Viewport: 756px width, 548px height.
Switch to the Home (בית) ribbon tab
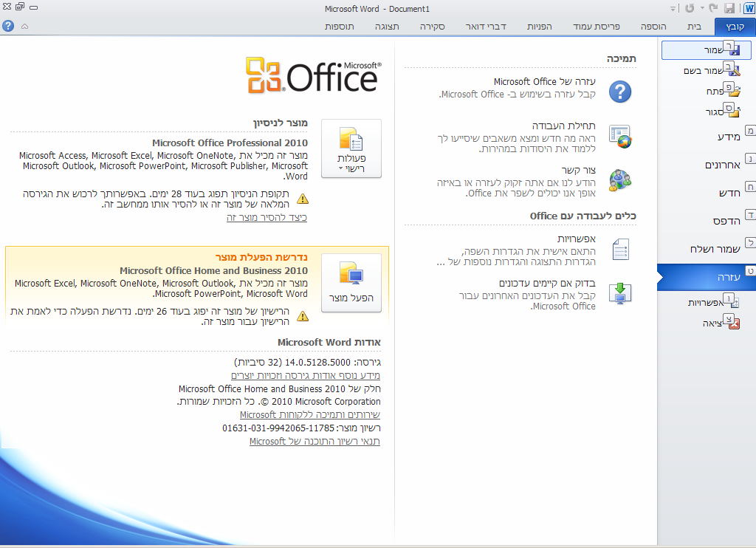pyautogui.click(x=694, y=27)
